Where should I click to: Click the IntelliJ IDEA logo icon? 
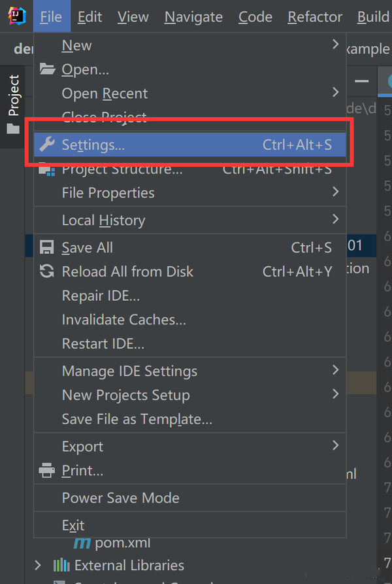(x=16, y=16)
